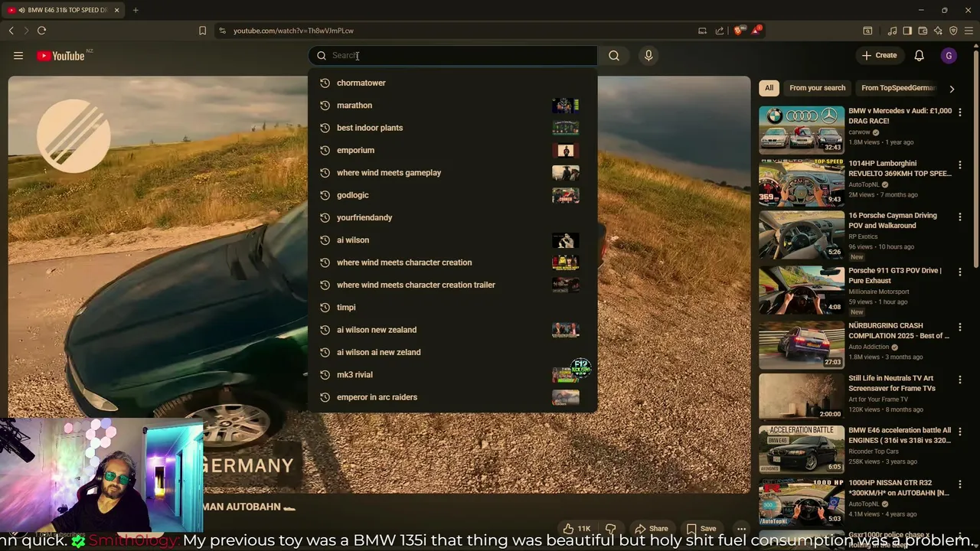Reload the page

[41, 31]
